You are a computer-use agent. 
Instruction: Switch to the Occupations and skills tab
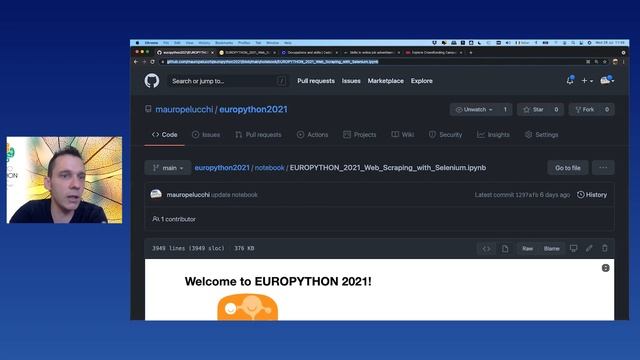point(309,53)
